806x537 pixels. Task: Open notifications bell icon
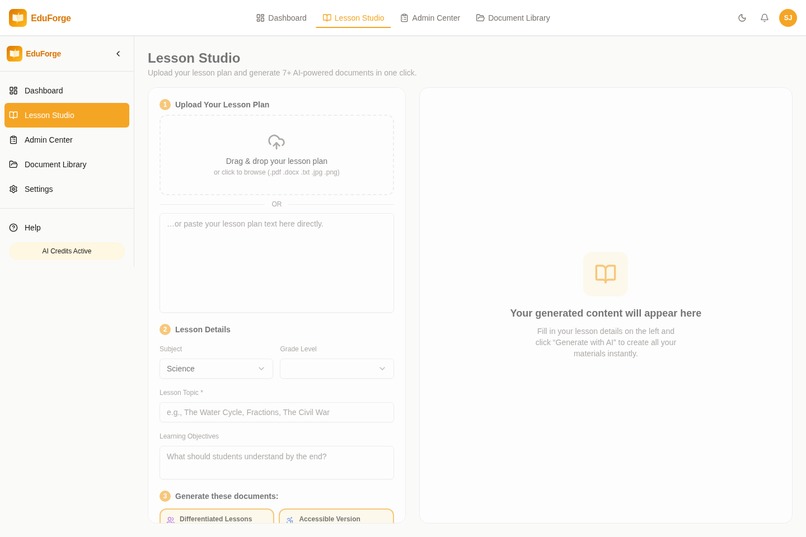(764, 18)
